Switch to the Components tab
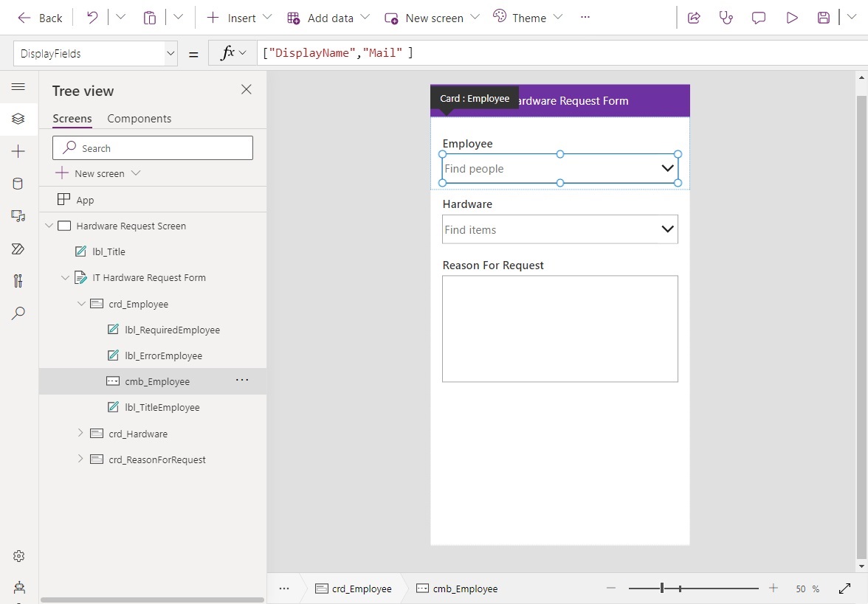This screenshot has height=604, width=868. pyautogui.click(x=139, y=118)
